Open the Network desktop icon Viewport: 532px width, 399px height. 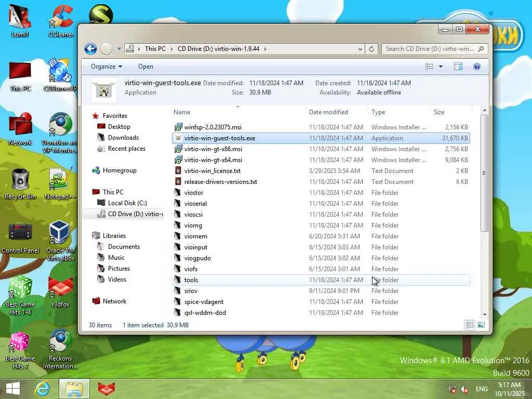[20, 129]
